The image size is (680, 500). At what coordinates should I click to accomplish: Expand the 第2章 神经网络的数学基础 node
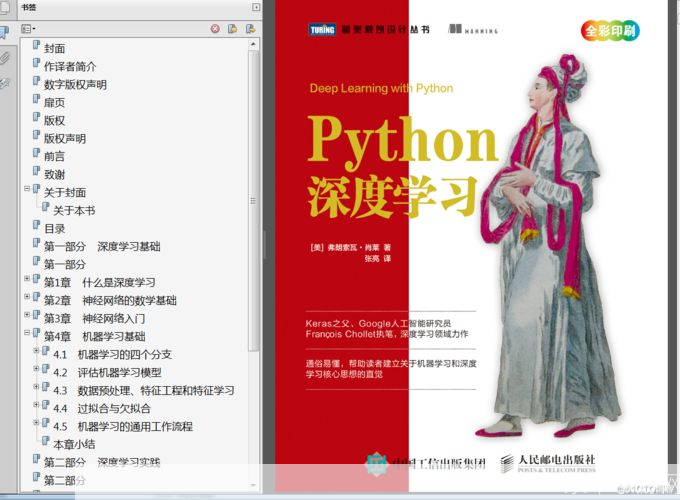point(27,297)
